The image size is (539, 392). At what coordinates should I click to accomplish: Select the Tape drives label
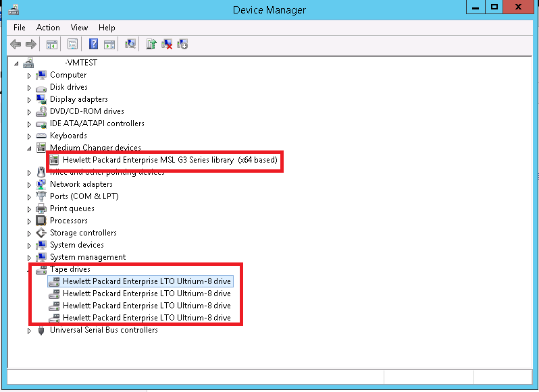tap(70, 269)
